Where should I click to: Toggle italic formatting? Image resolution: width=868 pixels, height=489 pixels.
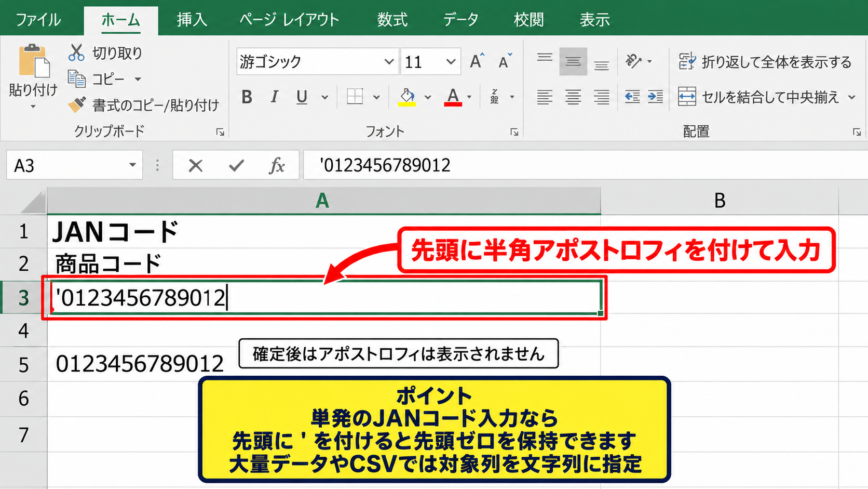275,97
